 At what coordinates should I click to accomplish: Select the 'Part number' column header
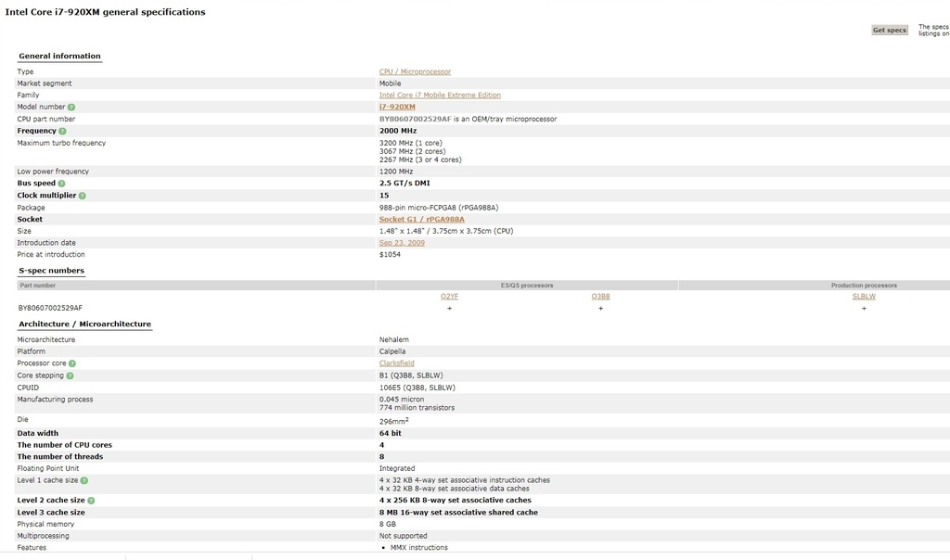tap(37, 286)
